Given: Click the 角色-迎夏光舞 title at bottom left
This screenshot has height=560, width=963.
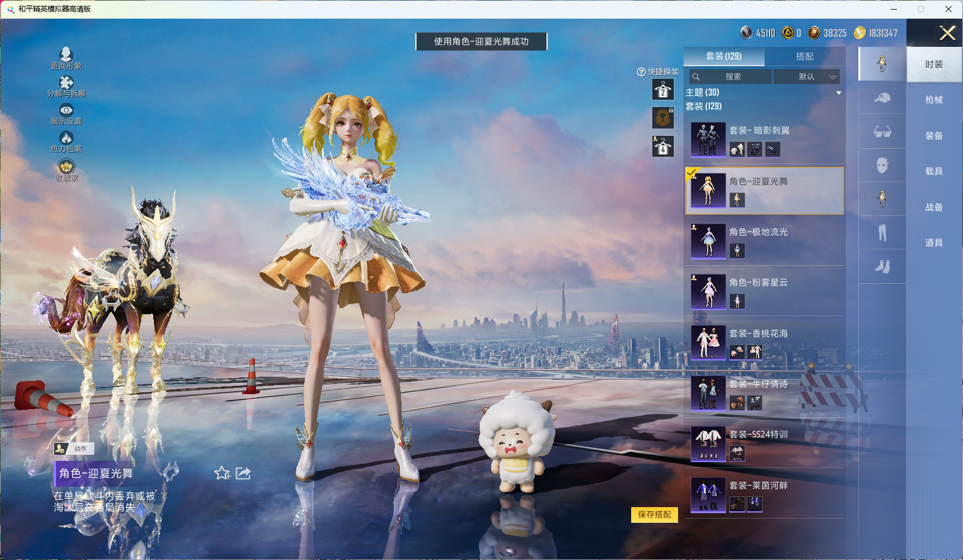Looking at the screenshot, I should pyautogui.click(x=96, y=473).
